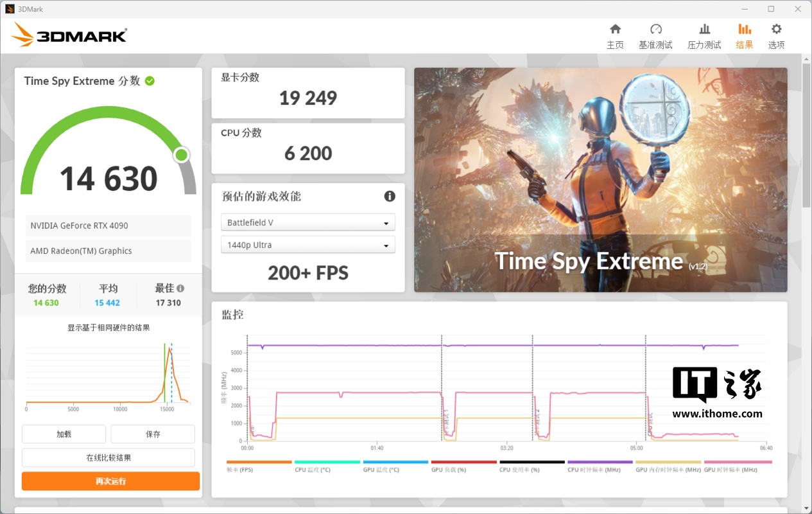Image resolution: width=812 pixels, height=514 pixels.
Task: Click the scrollbar down arrow
Action: click(806, 508)
